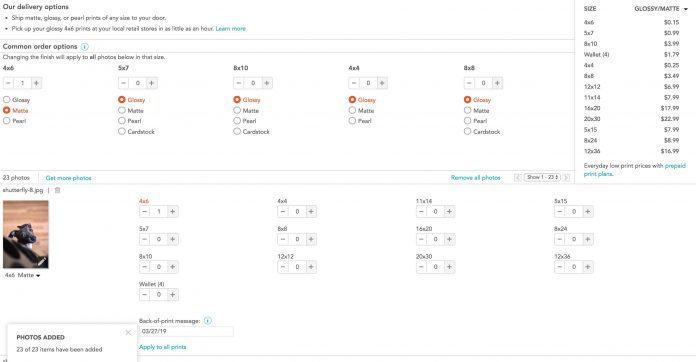Decrease common 5x7 quantity with minus
The height and width of the screenshot is (362, 696).
tap(124, 83)
